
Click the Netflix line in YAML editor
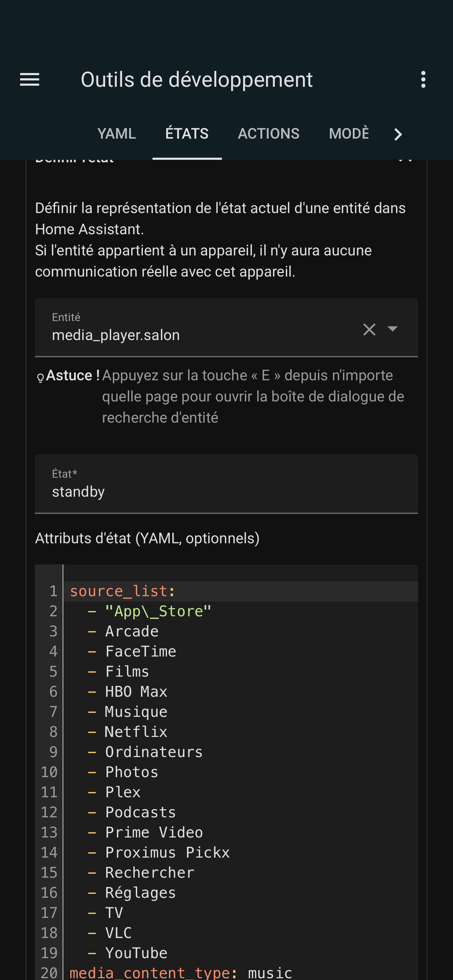coord(136,732)
